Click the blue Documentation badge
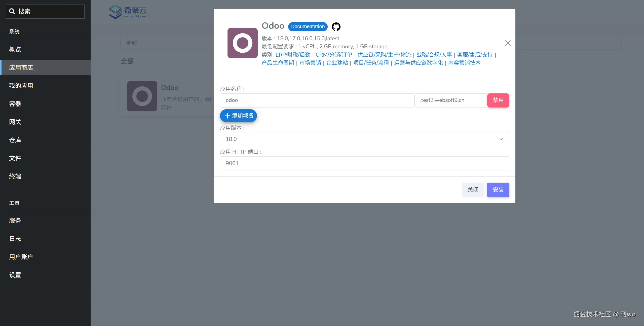The image size is (644, 326). click(x=308, y=26)
